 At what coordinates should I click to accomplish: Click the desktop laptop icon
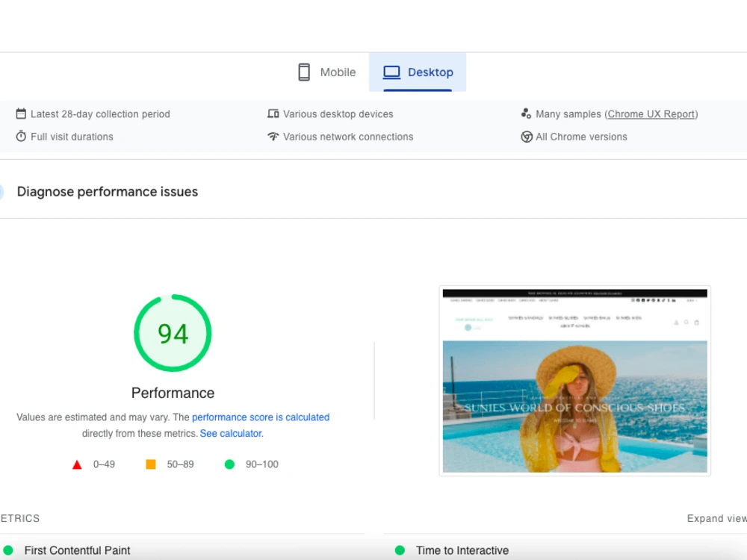(x=391, y=72)
